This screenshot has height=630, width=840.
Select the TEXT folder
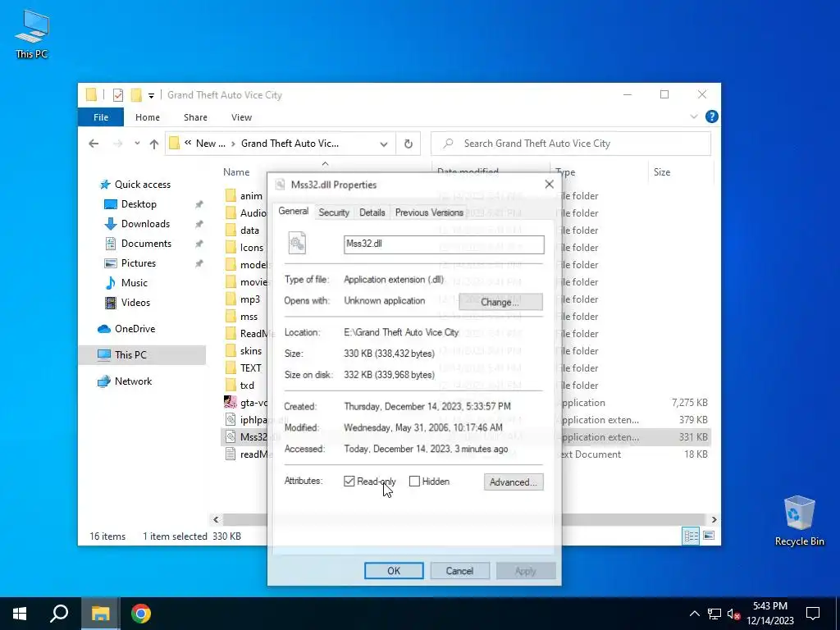(244, 368)
